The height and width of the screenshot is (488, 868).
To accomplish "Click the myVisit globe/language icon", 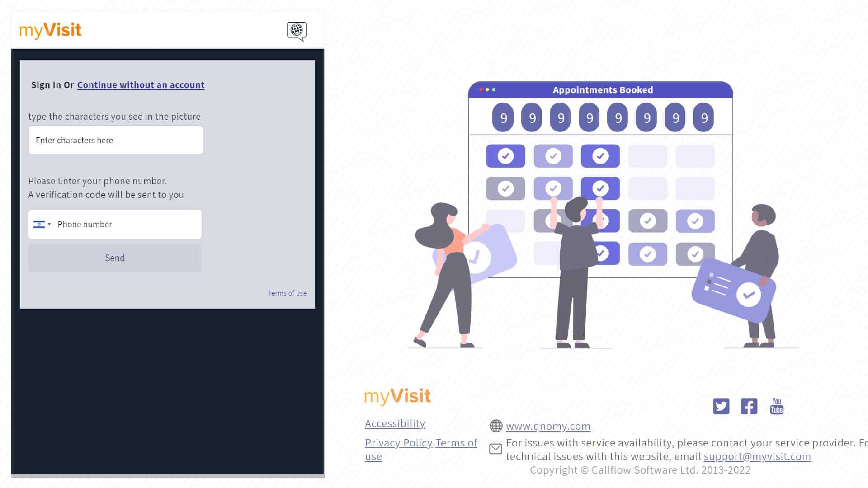I will pos(296,30).
